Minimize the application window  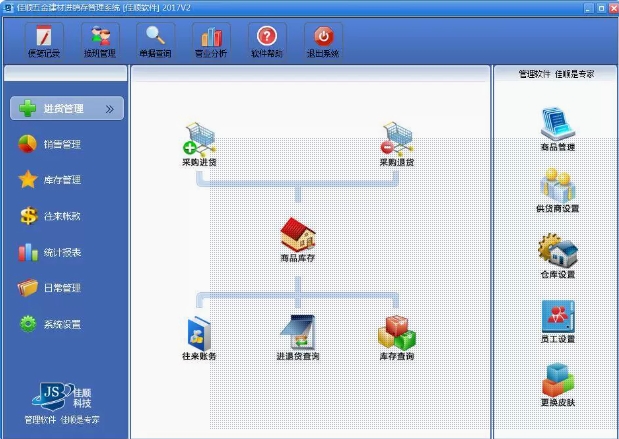pos(589,8)
